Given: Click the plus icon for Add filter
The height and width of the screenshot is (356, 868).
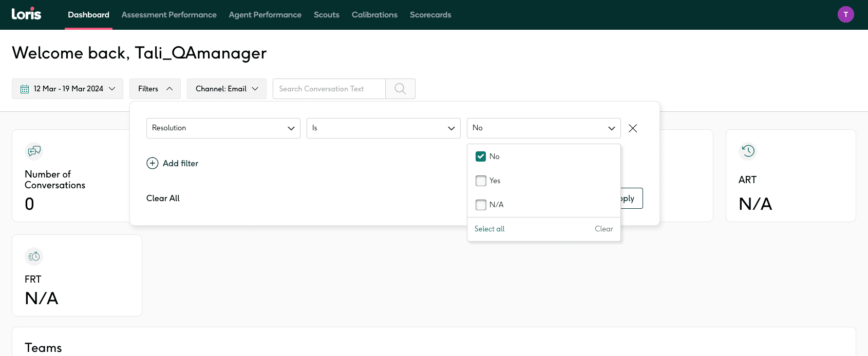Looking at the screenshot, I should click(153, 163).
